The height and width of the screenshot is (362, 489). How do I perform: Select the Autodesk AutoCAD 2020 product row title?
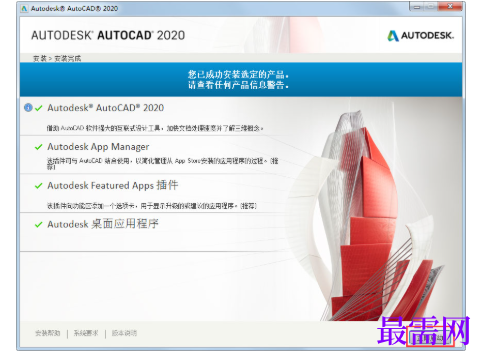pos(106,108)
